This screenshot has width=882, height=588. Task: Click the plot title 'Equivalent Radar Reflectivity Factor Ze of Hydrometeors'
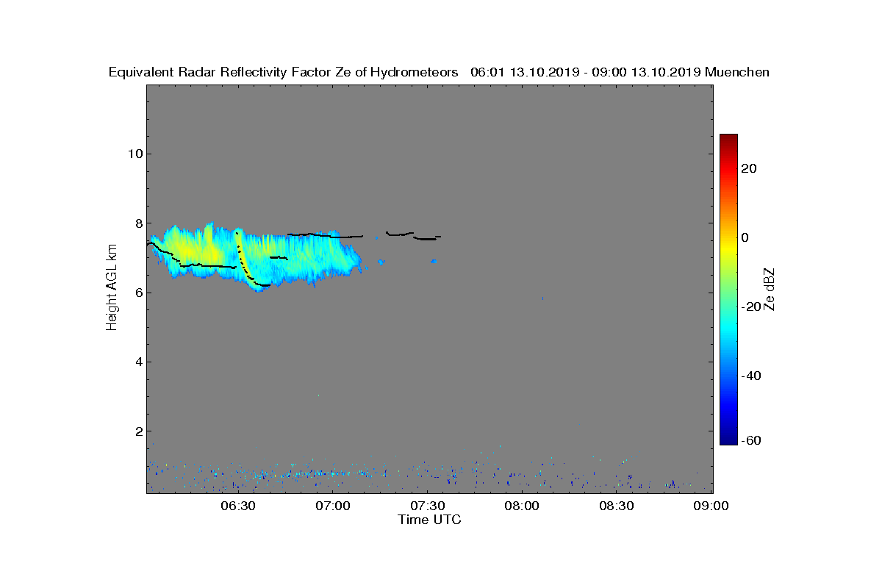283,72
